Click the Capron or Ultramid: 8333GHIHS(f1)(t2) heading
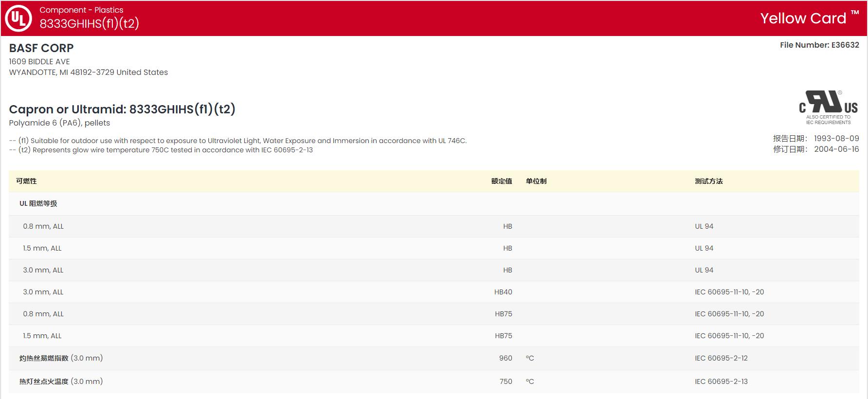This screenshot has width=868, height=399. point(122,109)
